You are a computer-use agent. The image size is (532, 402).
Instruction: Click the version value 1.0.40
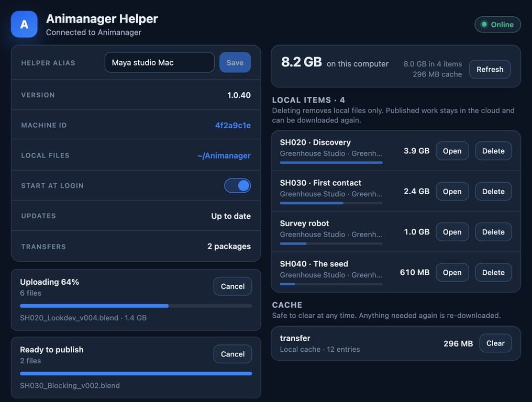(x=239, y=95)
